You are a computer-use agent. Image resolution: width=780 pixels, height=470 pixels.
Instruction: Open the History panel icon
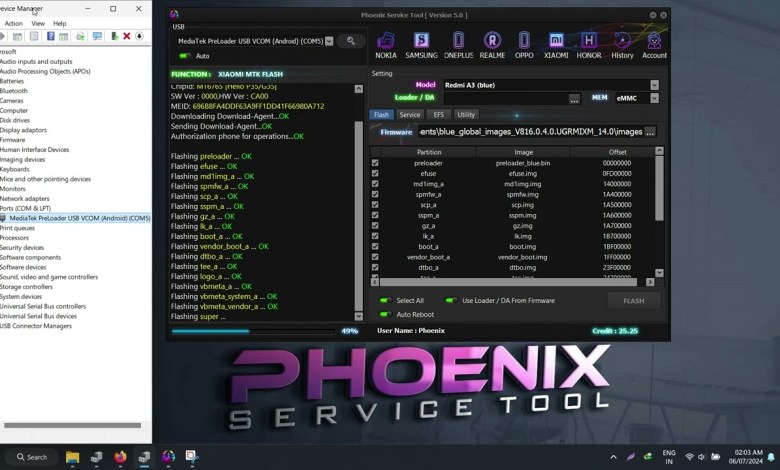tap(622, 45)
